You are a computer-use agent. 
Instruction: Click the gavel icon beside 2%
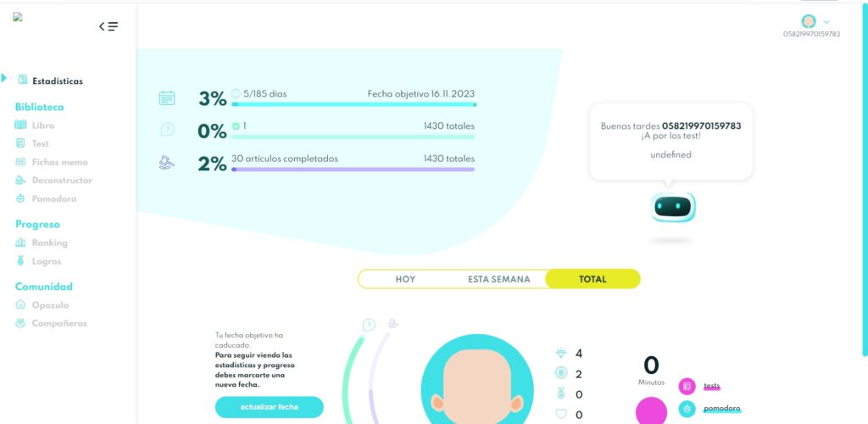point(167,163)
